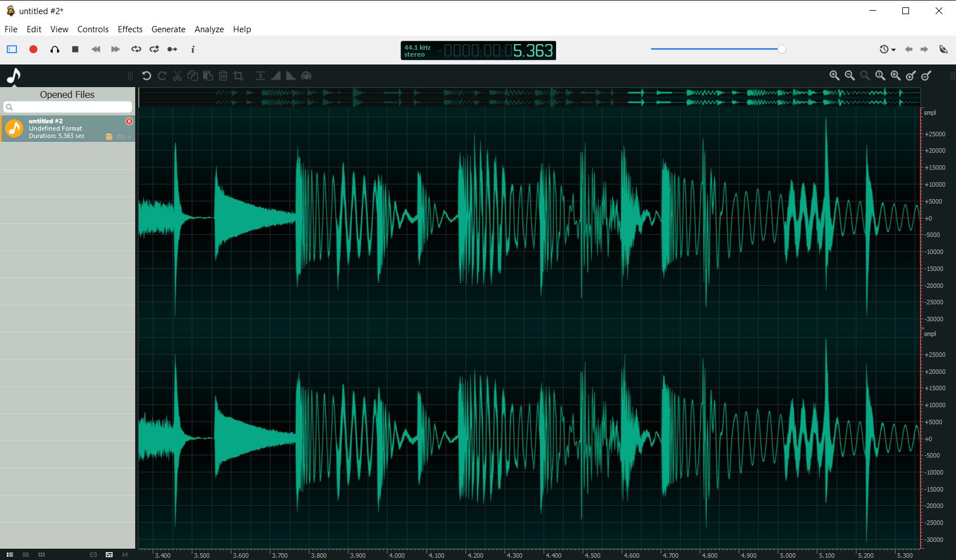Select the crop/trim tool icon
Viewport: 956px width, 560px height.
click(x=238, y=75)
